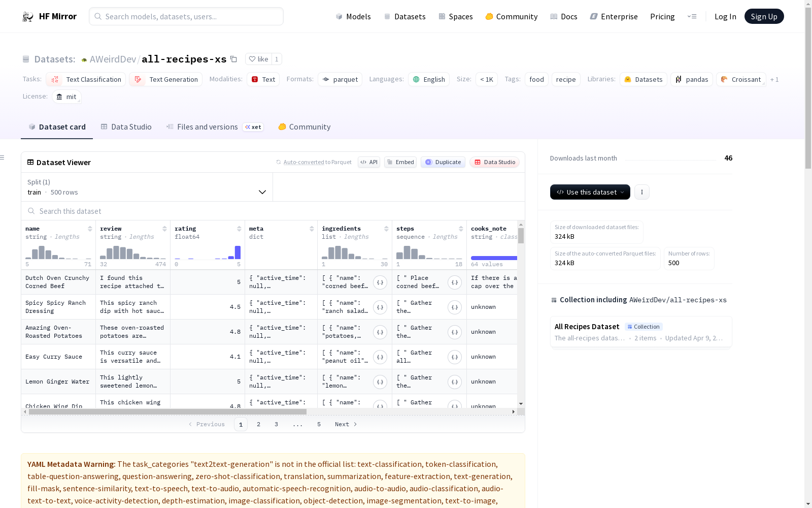Click the Data Studio button in viewer header
Screen dimensions: 812x508
click(x=495, y=162)
